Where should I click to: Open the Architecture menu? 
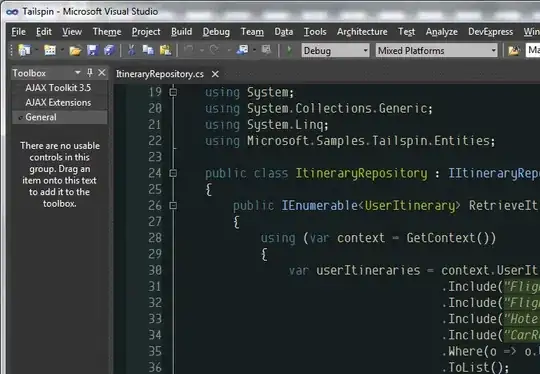pos(362,32)
